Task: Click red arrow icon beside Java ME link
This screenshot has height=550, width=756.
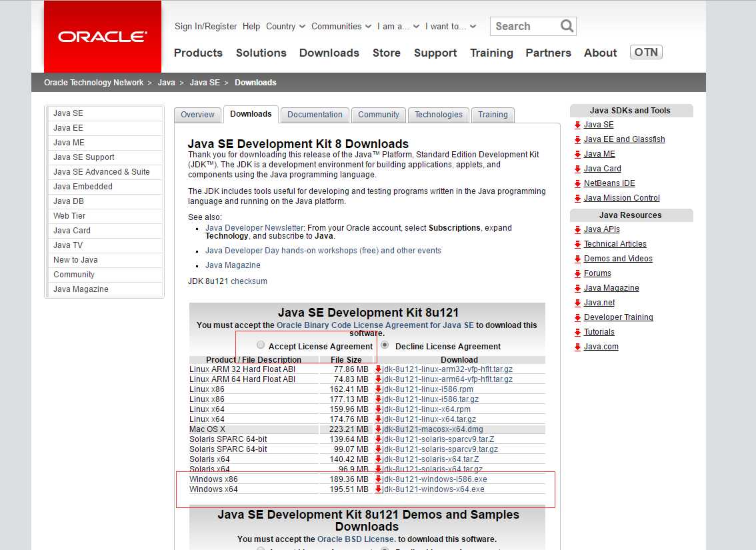Action: 577,155
